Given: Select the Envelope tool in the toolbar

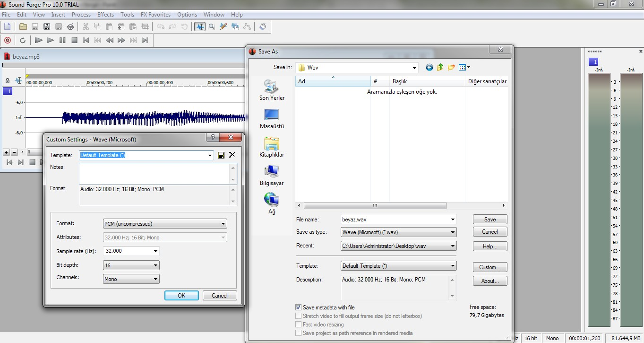Looking at the screenshot, I should 247,26.
